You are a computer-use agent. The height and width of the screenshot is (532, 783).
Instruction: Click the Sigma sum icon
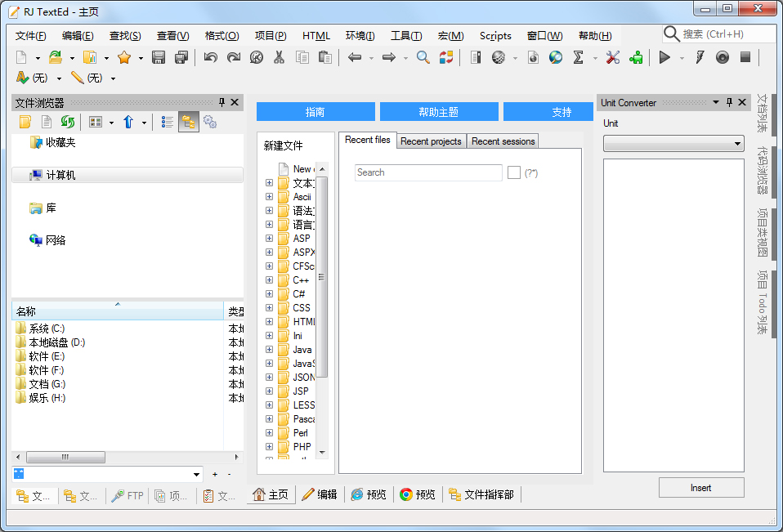pyautogui.click(x=579, y=57)
